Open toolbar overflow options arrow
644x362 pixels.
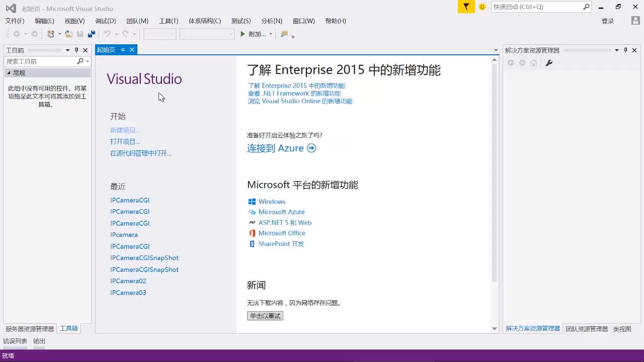(293, 36)
